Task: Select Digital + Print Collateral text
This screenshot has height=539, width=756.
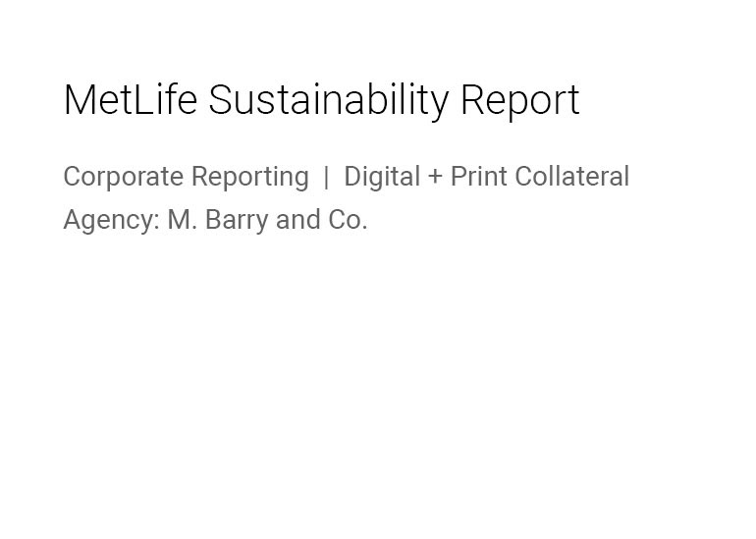Action: tap(486, 178)
